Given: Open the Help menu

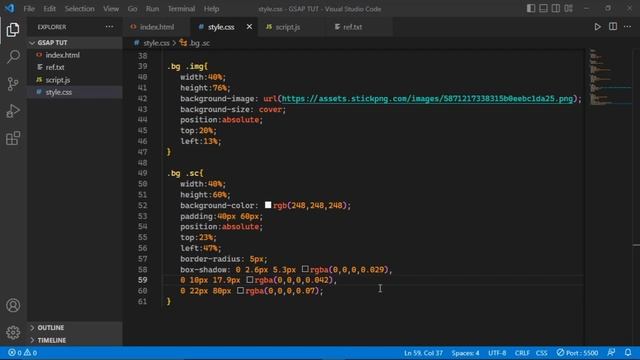Looking at the screenshot, I should [x=211, y=9].
